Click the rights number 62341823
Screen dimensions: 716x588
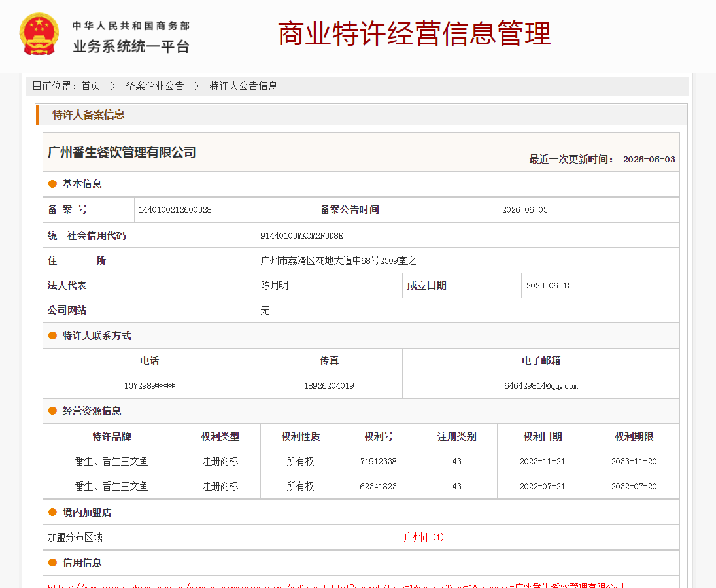378,486
